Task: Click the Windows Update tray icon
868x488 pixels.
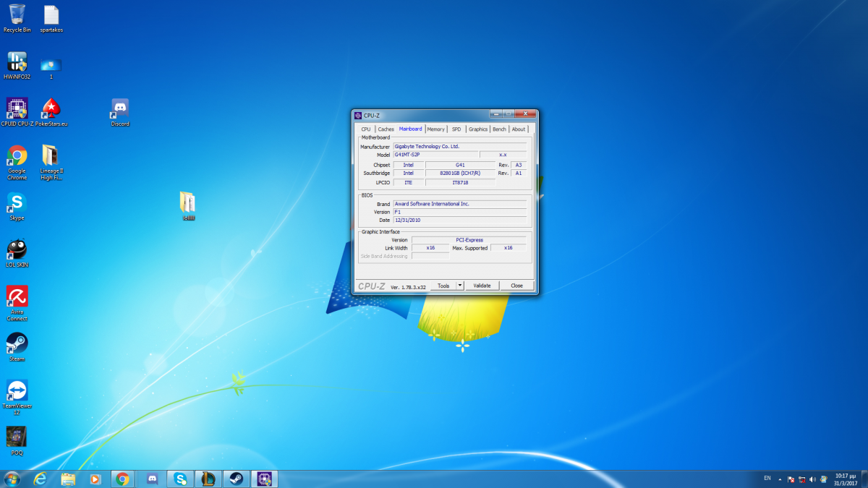Action: coord(824,479)
